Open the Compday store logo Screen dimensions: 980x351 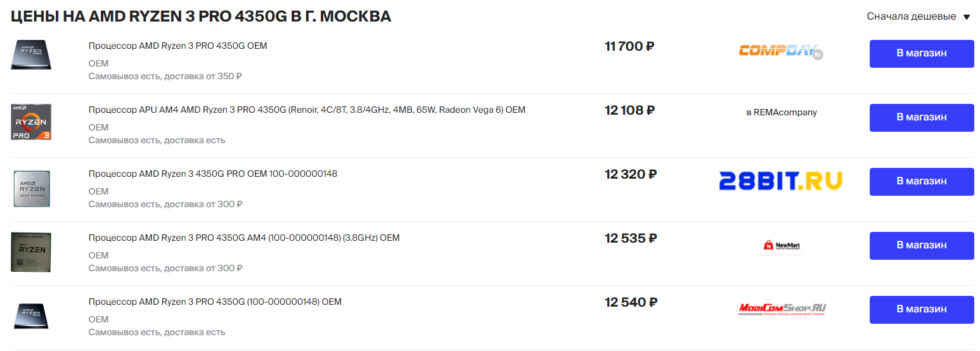pos(781,52)
